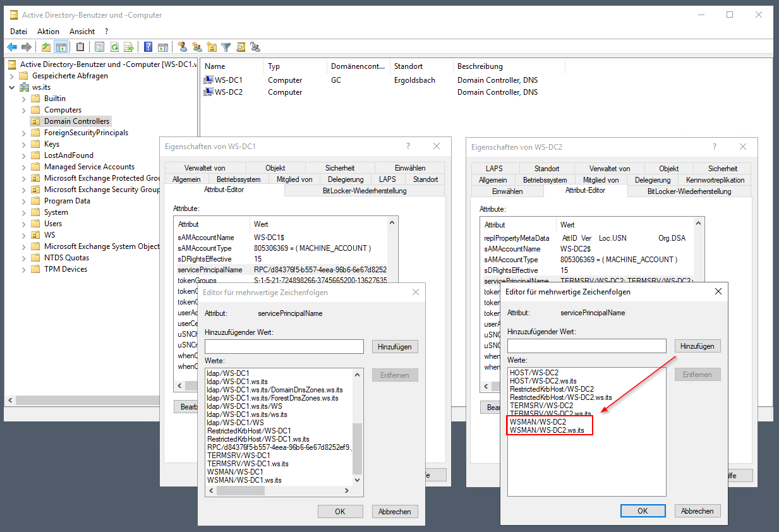The height and width of the screenshot is (532, 779).
Task: Click the Beschreibung column header
Action: click(x=480, y=66)
